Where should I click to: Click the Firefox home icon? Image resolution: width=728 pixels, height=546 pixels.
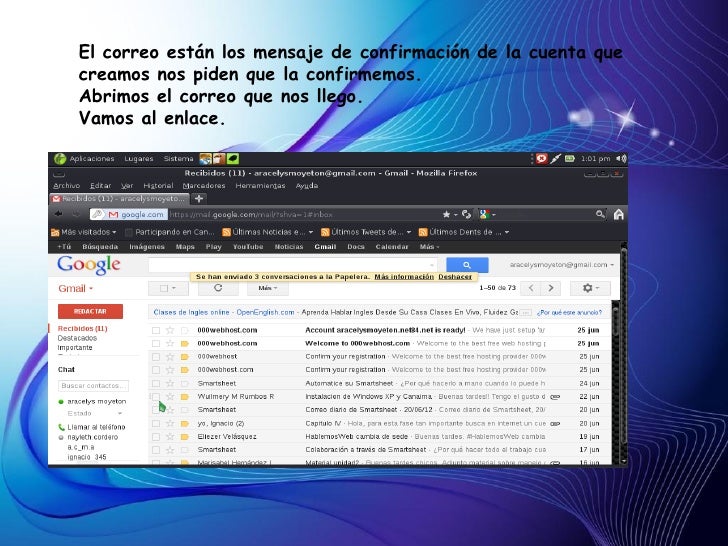tap(618, 214)
